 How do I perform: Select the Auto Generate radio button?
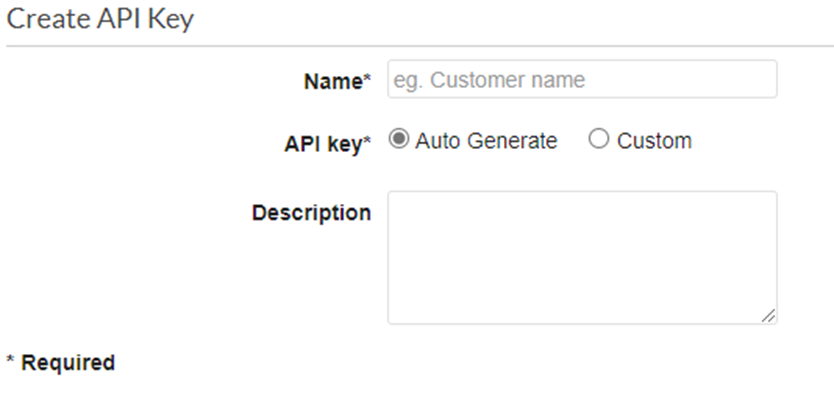click(x=399, y=140)
